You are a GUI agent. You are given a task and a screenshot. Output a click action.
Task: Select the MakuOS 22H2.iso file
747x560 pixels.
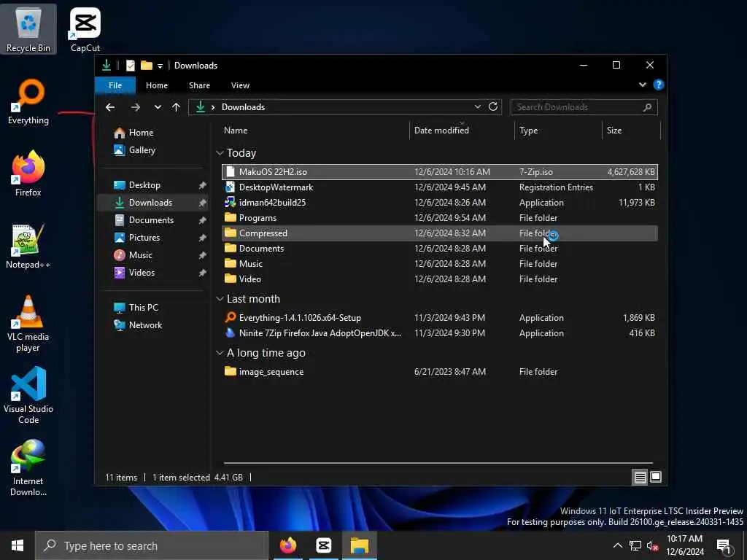pyautogui.click(x=440, y=172)
